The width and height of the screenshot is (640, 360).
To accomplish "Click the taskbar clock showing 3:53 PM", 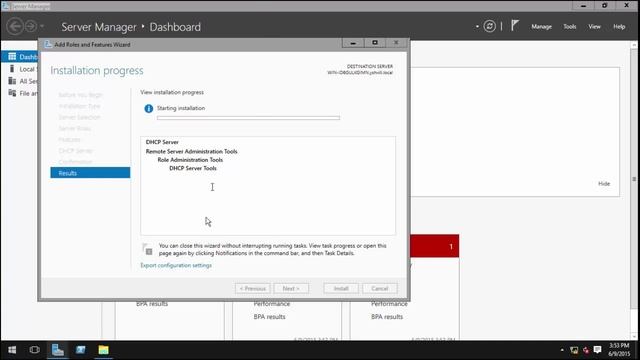I will click(619, 350).
